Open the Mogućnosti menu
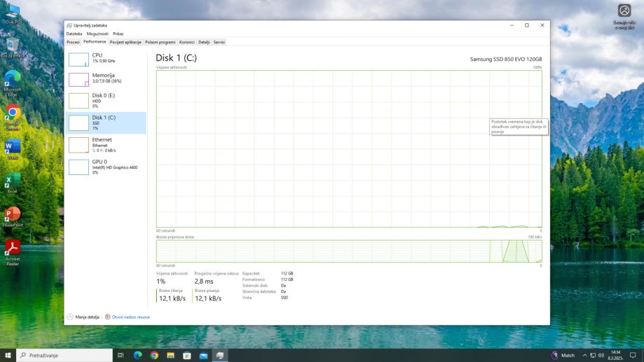 pos(97,34)
